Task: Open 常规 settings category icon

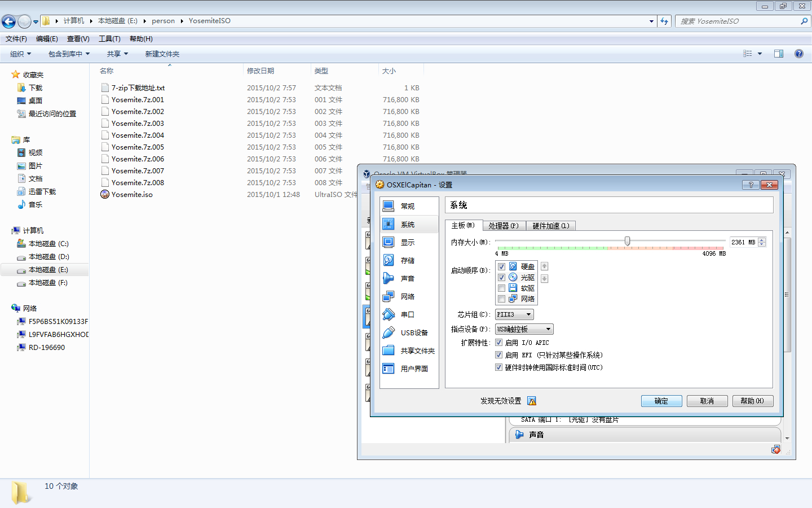Action: point(389,206)
